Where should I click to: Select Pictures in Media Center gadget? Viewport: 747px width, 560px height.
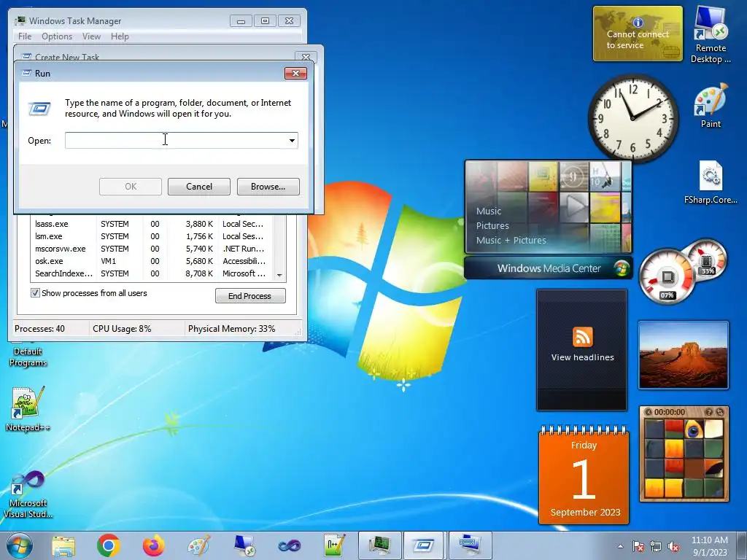[x=492, y=226]
